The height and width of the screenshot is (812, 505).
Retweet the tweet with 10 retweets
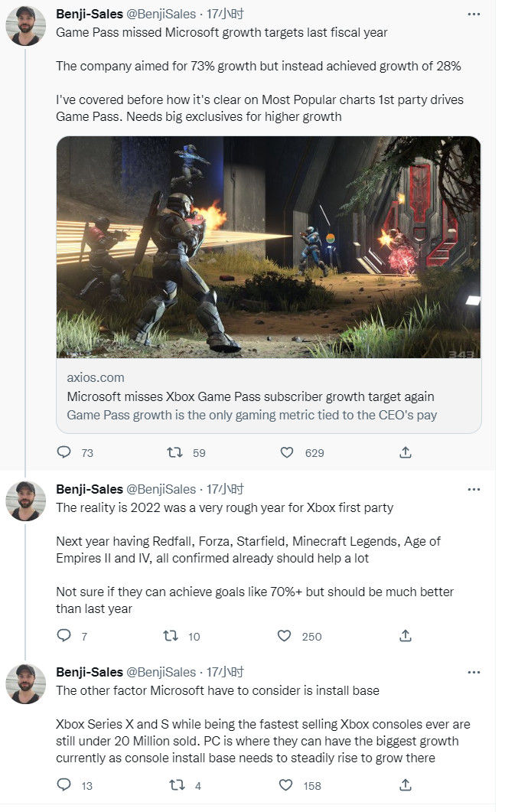point(171,635)
